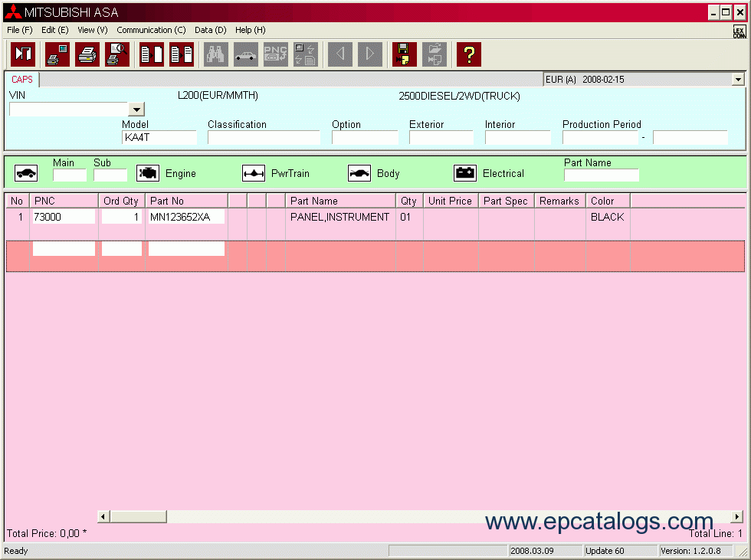Click the Ord Qty cell showing 1
Viewport: 751px width, 560px height.
click(122, 217)
